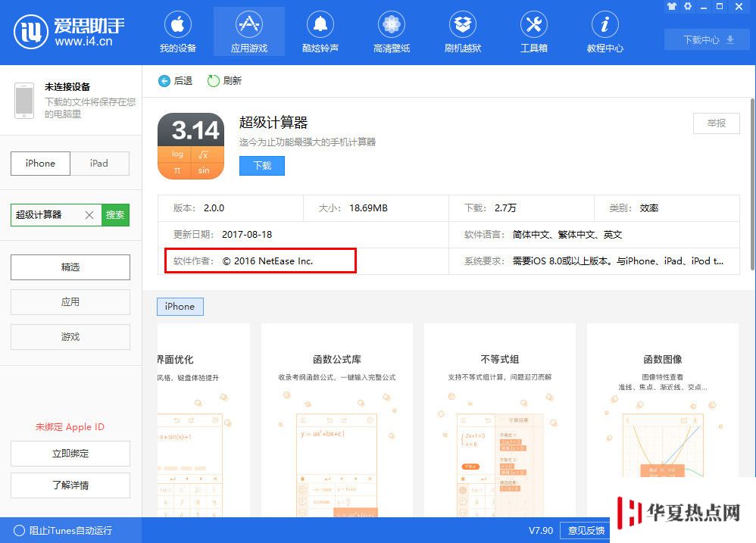Open settings gear in title bar

pyautogui.click(x=688, y=6)
